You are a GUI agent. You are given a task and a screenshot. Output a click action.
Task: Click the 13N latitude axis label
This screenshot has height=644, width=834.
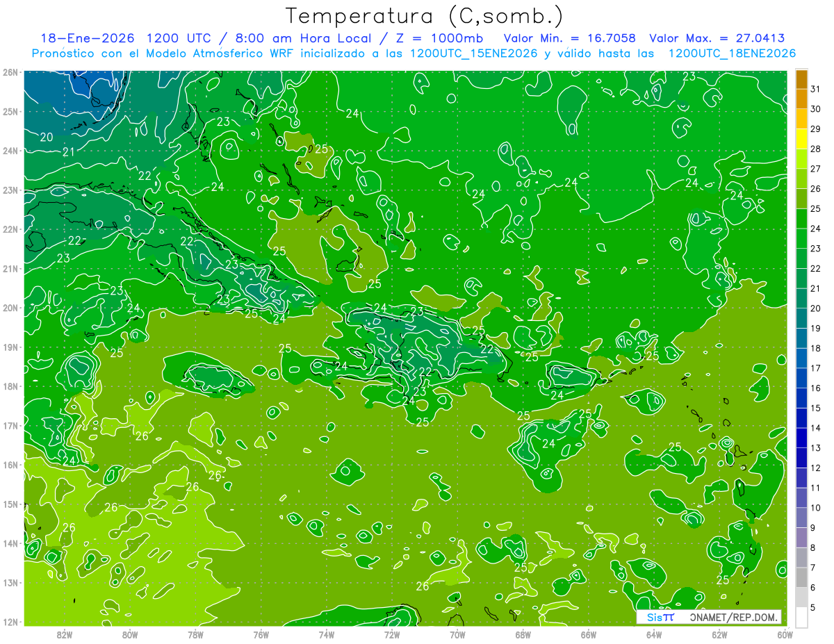[10, 582]
